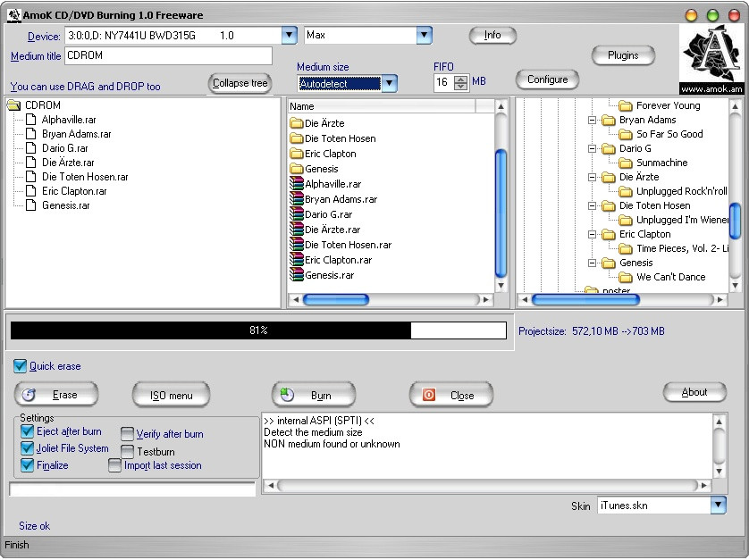Collapse the Bryan Adams tree node

pyautogui.click(x=592, y=120)
